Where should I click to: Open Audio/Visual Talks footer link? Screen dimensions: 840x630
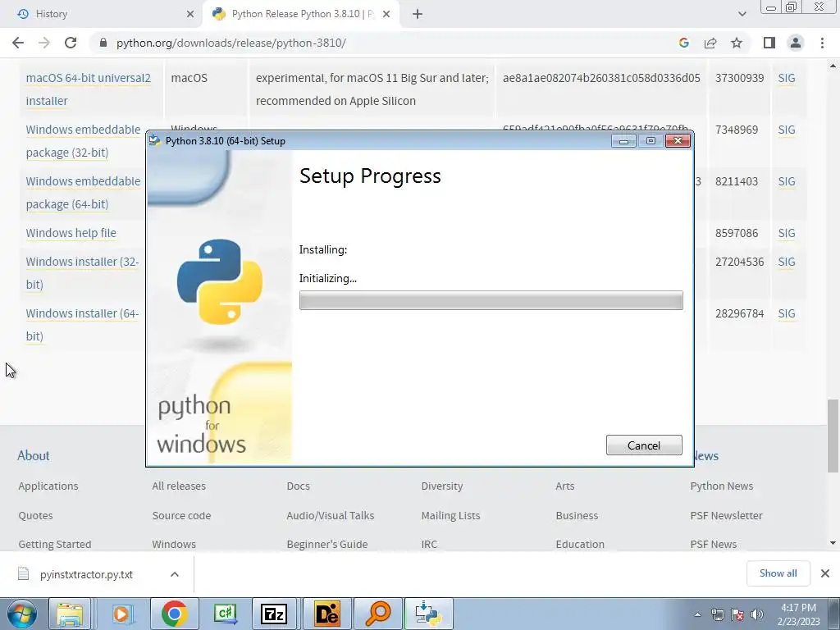(331, 516)
